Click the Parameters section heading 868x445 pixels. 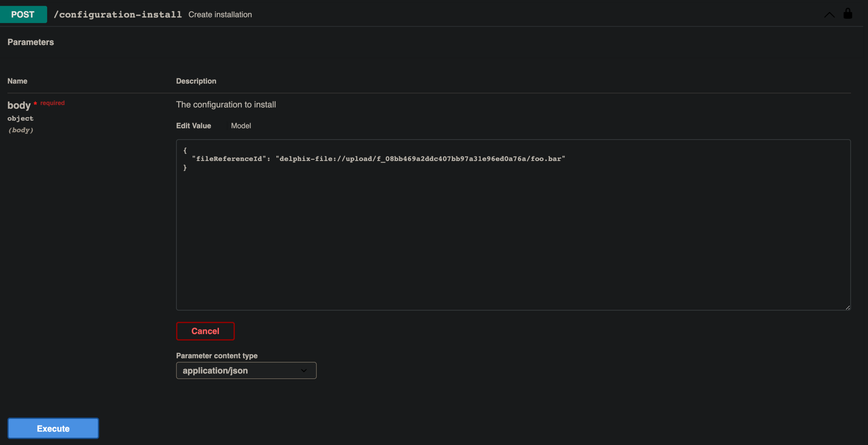30,42
